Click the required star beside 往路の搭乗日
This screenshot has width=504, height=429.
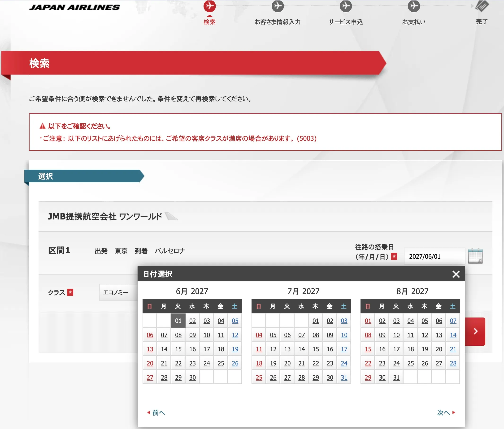click(394, 256)
